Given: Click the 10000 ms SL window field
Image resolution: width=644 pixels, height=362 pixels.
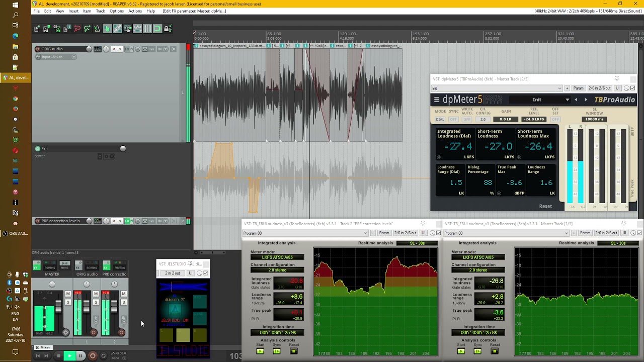Looking at the screenshot, I should 594,119.
